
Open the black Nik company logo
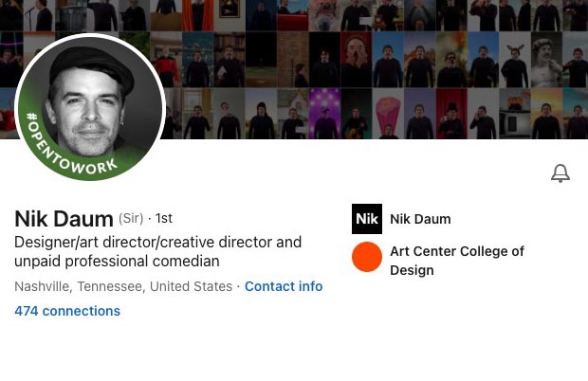point(367,219)
